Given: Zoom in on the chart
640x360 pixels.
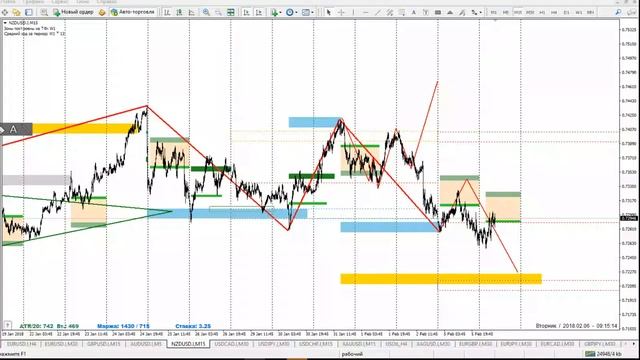Looking at the screenshot, I should (x=207, y=12).
